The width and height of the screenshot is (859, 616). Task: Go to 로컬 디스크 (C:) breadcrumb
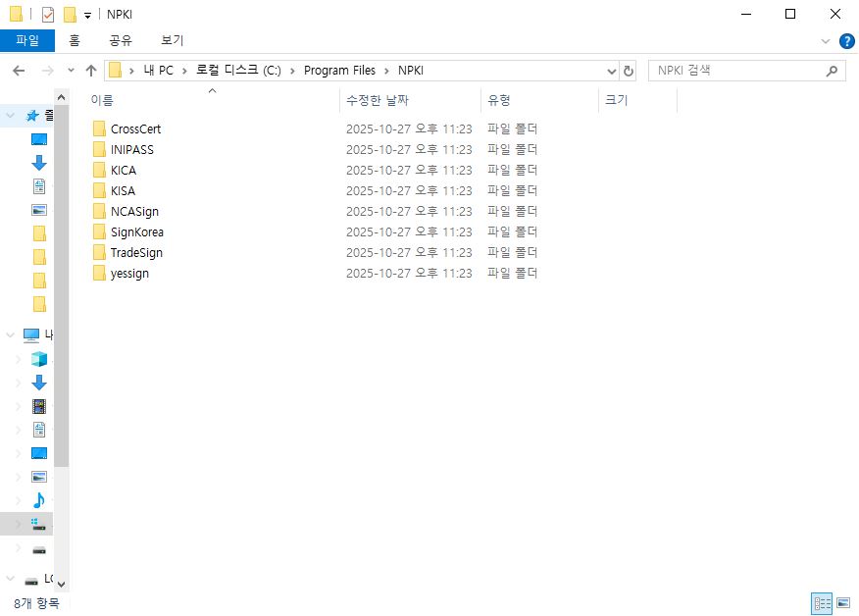point(239,71)
